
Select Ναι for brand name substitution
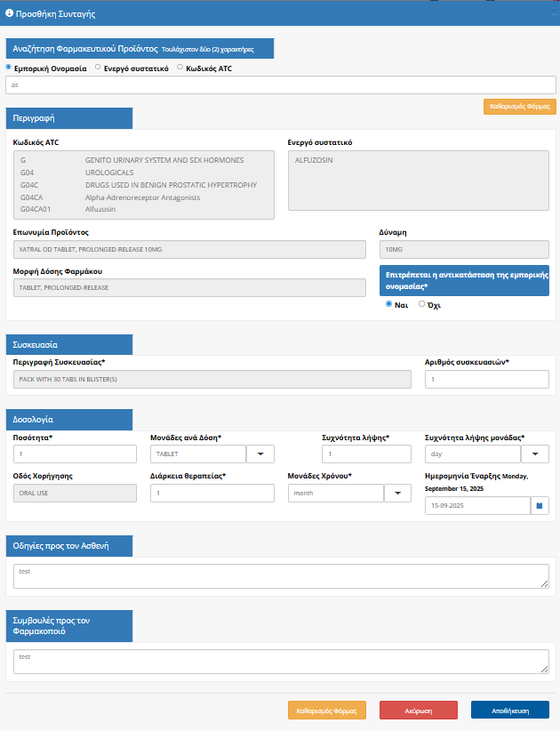388,303
